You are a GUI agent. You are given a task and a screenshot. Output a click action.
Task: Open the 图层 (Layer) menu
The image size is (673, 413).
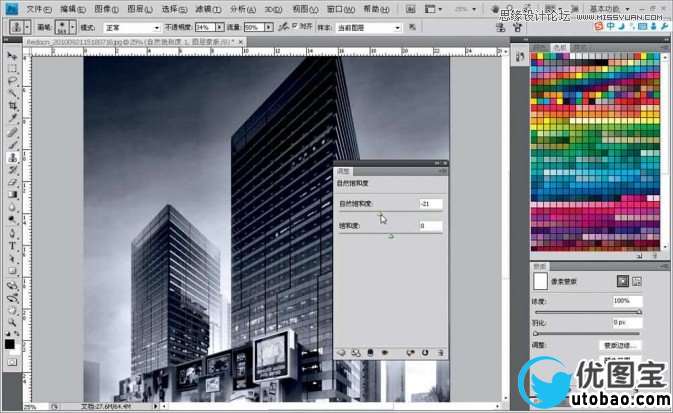point(140,9)
